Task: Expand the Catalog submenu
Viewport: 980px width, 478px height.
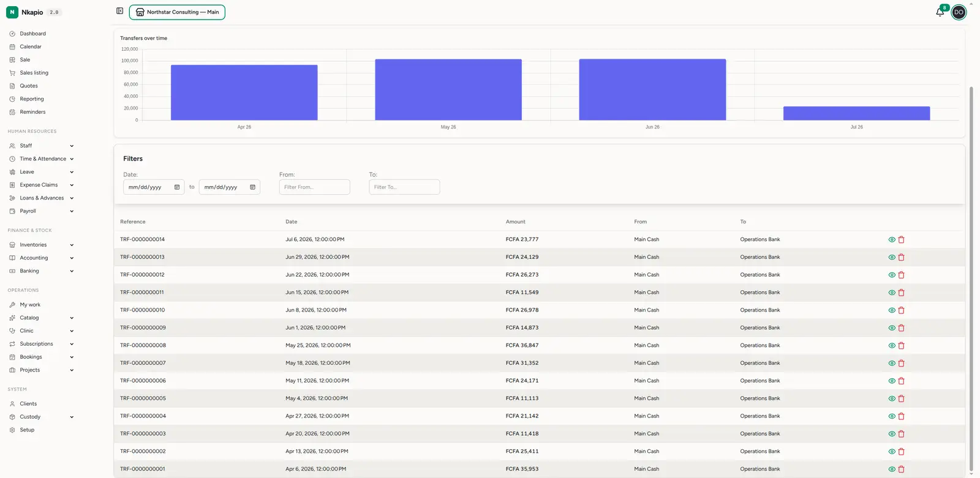Action: tap(72, 318)
